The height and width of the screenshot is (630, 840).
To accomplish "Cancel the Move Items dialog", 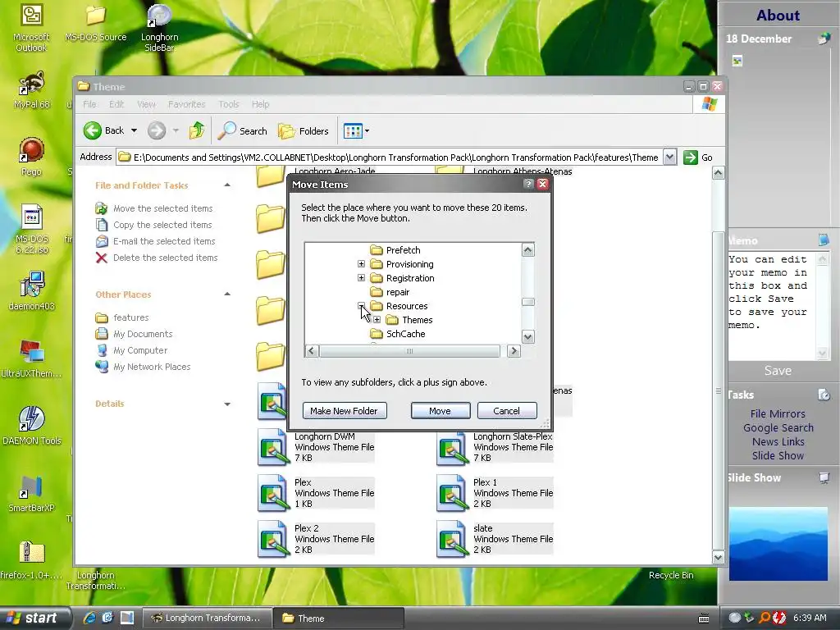I will pos(506,411).
